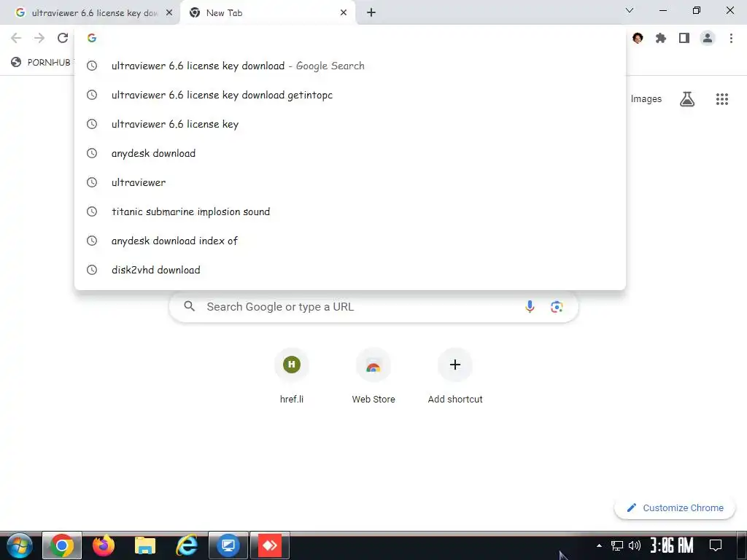Open the notification center icon

[716, 545]
